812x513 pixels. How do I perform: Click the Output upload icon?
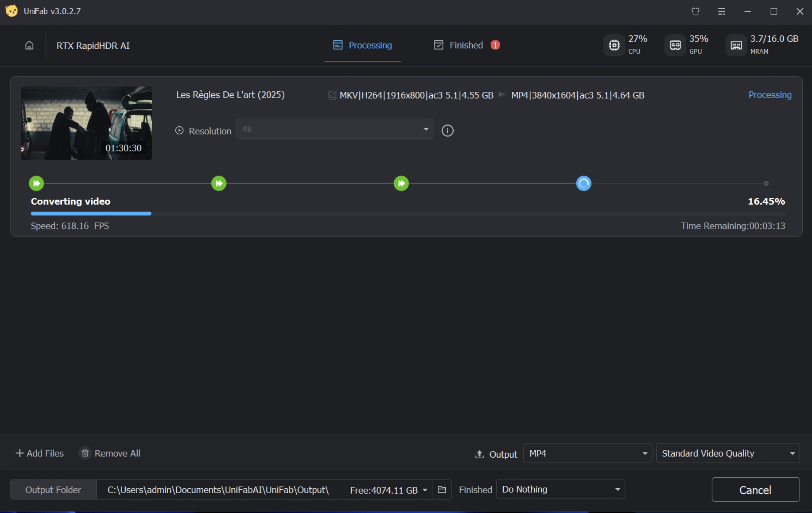click(479, 454)
